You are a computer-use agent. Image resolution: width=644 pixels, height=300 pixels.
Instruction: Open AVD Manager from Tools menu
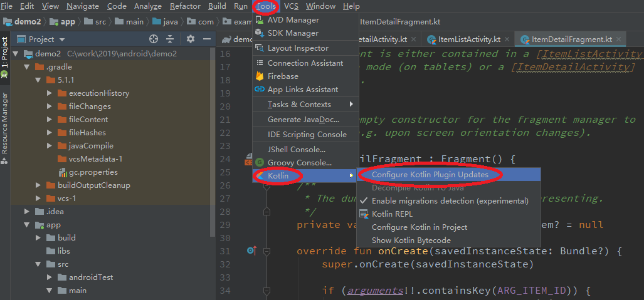point(305,19)
